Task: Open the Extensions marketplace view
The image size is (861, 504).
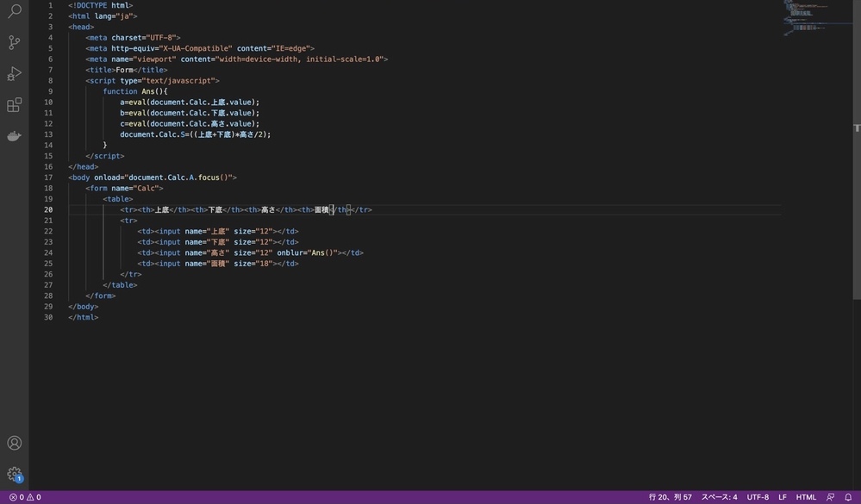Action: [x=14, y=105]
